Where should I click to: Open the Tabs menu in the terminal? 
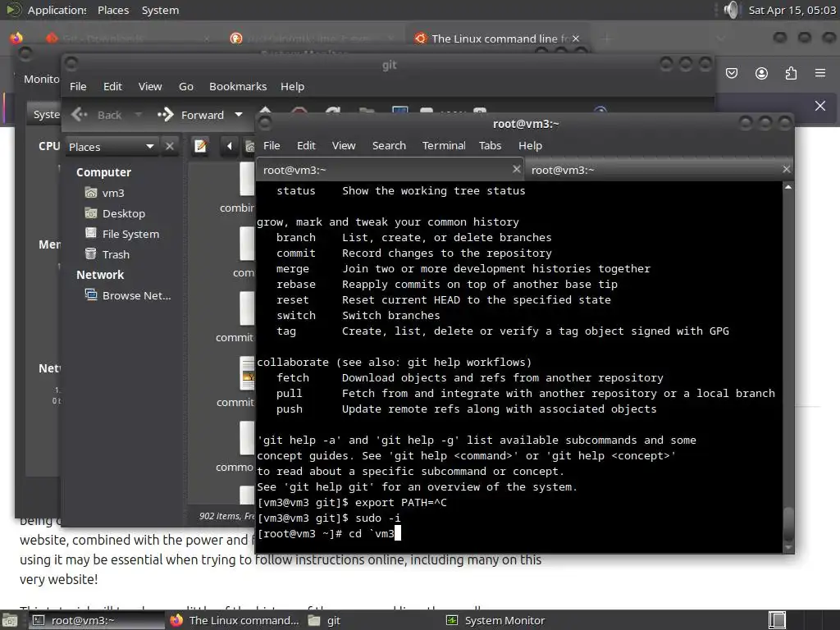[x=490, y=146]
